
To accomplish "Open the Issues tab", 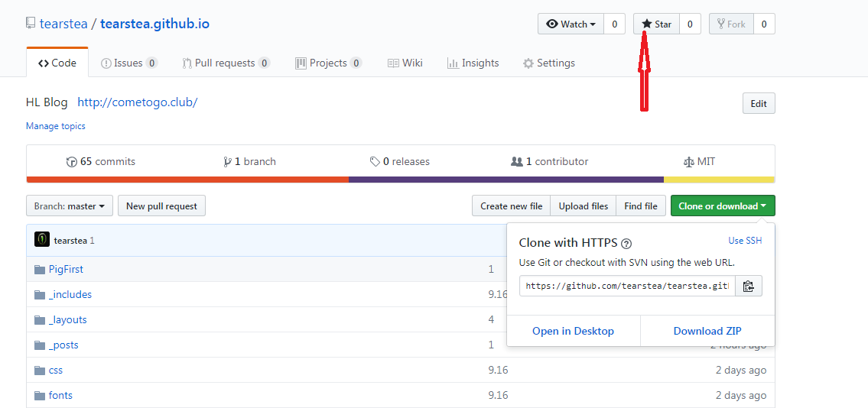I will point(129,63).
